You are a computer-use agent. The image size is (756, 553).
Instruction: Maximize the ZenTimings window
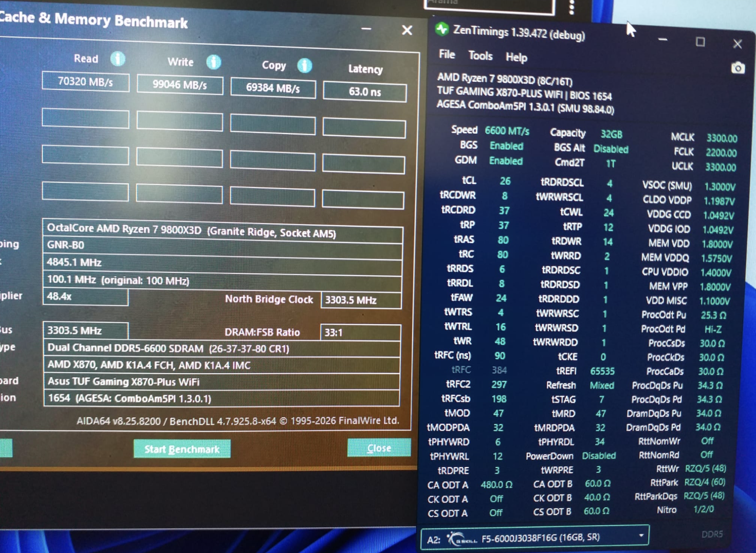[x=700, y=42]
